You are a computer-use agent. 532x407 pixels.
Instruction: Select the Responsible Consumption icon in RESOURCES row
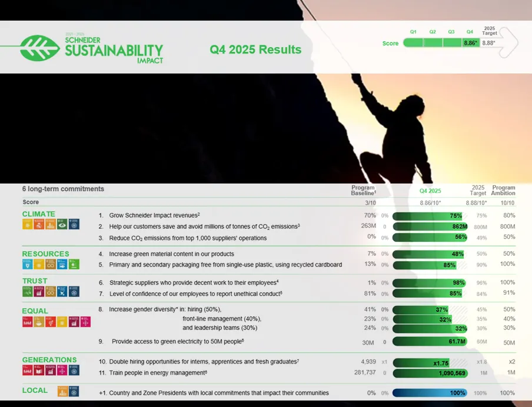(x=51, y=264)
